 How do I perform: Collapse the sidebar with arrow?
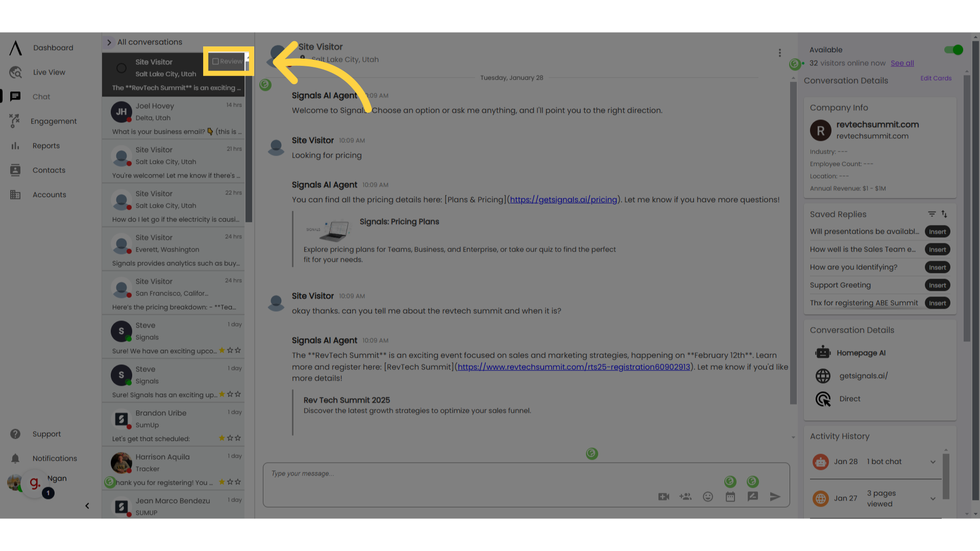coord(87,506)
